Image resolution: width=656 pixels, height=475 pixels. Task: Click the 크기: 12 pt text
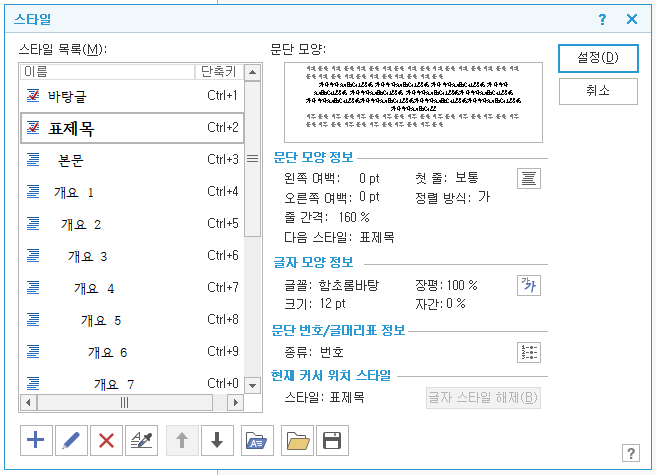tap(315, 304)
